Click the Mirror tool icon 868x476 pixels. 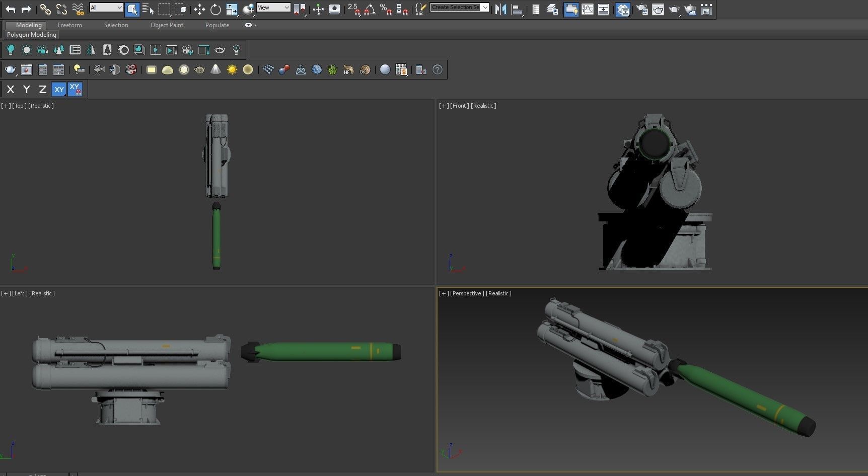coord(501,9)
